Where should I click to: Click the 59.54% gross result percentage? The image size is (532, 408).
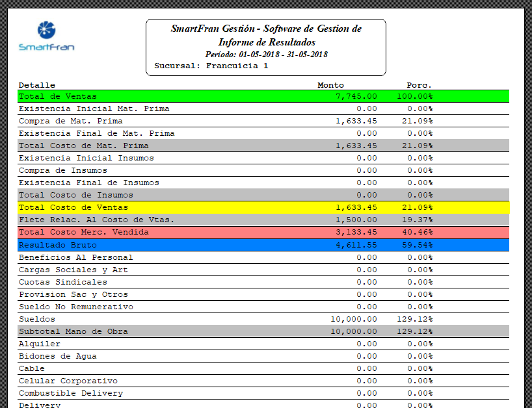point(418,245)
